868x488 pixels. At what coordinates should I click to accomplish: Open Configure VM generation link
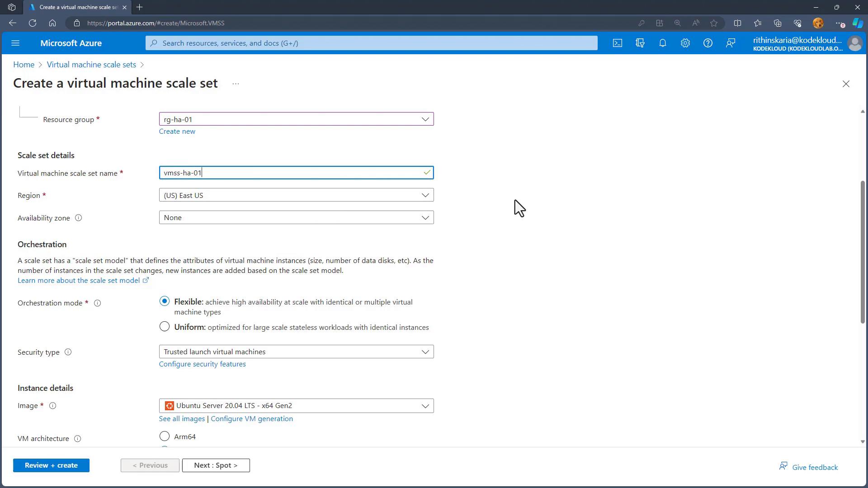click(x=252, y=419)
